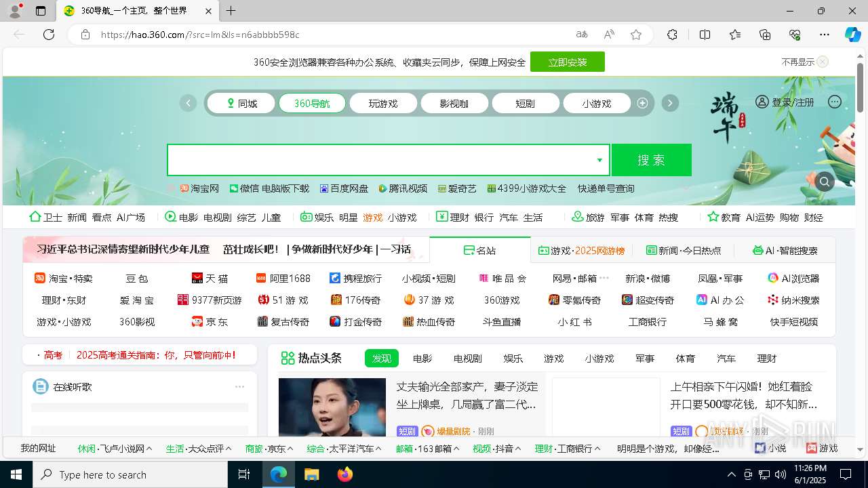
Task: Select the 同城 category tab
Action: pyautogui.click(x=241, y=103)
